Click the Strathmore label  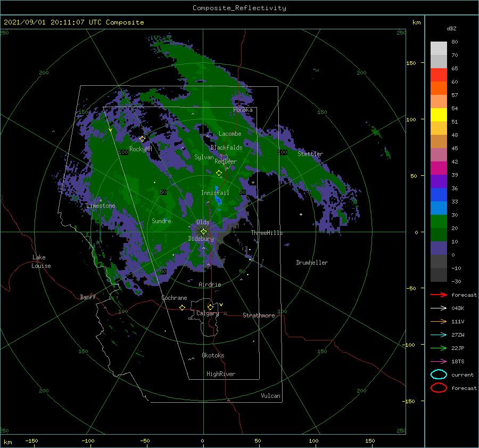(x=259, y=315)
